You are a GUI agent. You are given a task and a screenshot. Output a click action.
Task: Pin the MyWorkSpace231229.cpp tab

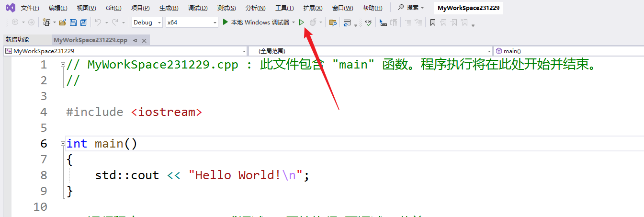[x=136, y=40]
